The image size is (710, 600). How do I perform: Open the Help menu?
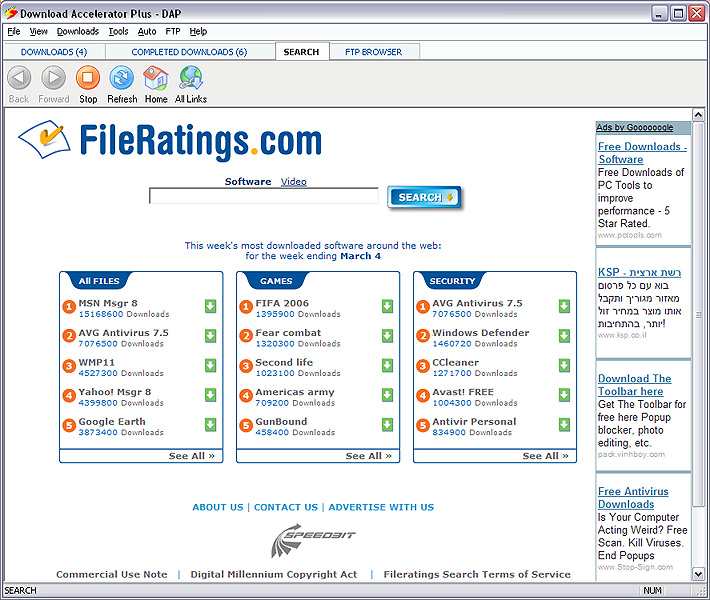(x=198, y=31)
